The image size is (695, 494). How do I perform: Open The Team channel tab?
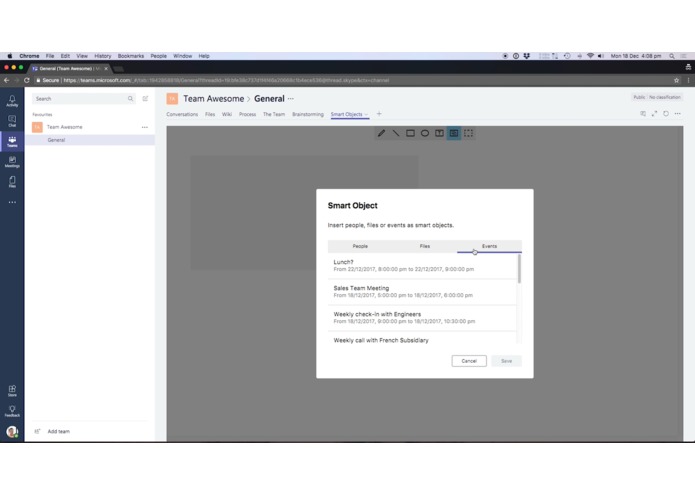tap(274, 114)
